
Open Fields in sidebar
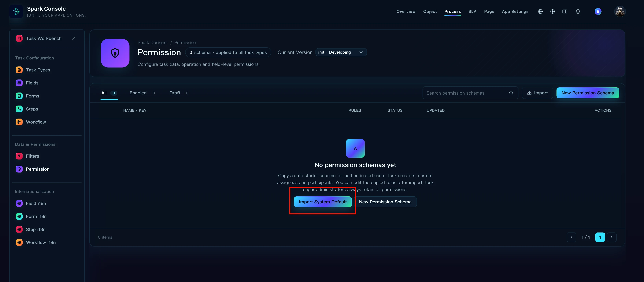(46, 83)
